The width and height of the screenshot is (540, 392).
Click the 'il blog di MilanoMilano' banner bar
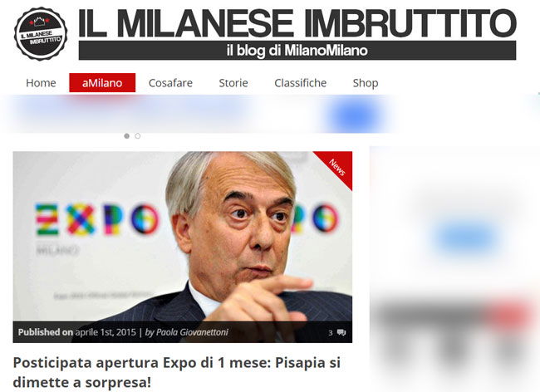297,51
